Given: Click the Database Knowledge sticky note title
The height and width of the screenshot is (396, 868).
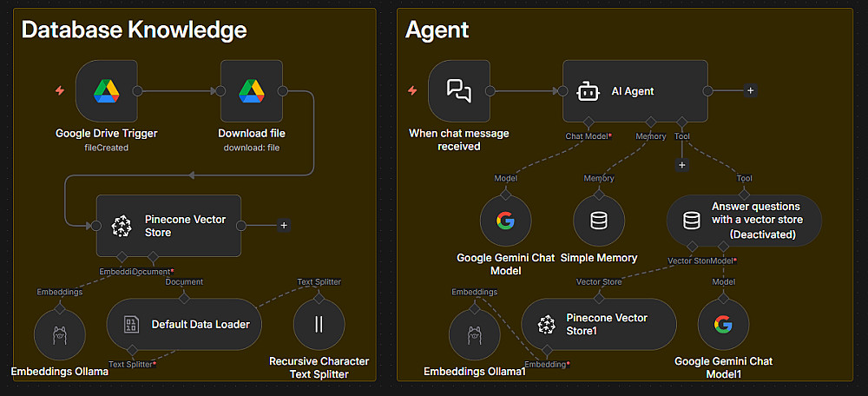Looking at the screenshot, I should click(134, 30).
